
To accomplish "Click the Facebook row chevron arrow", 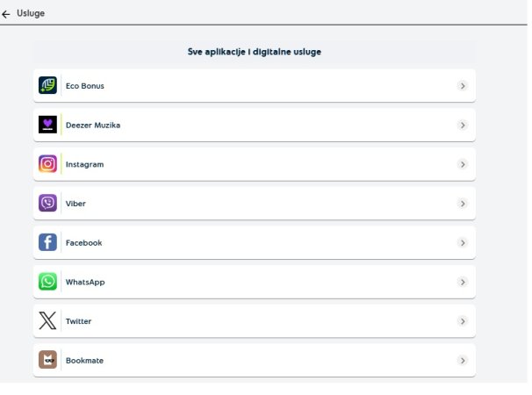I will pos(462,242).
